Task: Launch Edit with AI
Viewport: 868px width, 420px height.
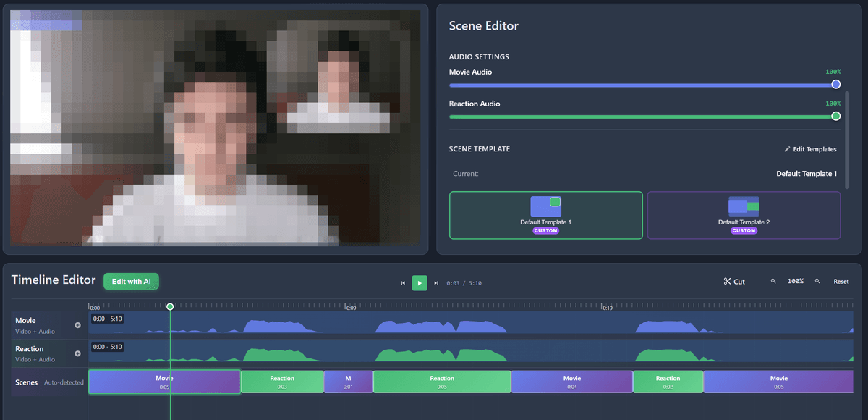Action: coord(131,282)
